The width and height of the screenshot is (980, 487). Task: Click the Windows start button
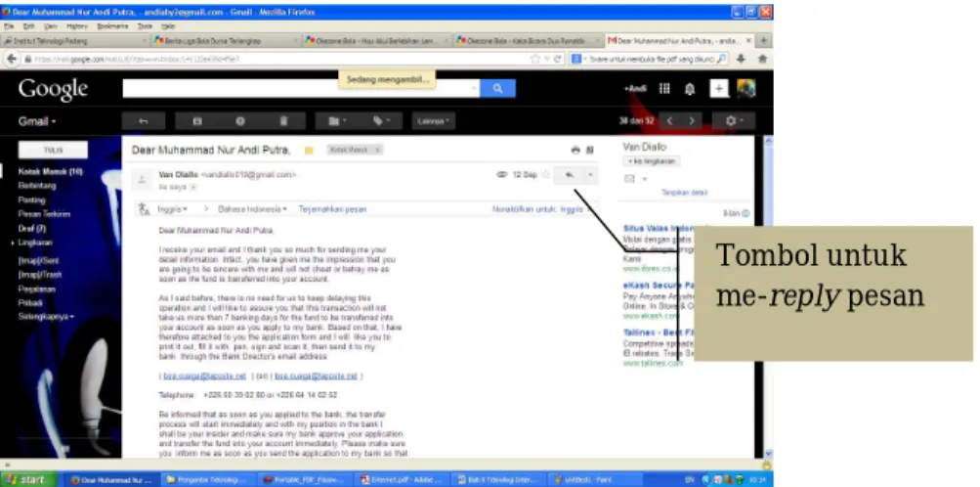click(28, 480)
